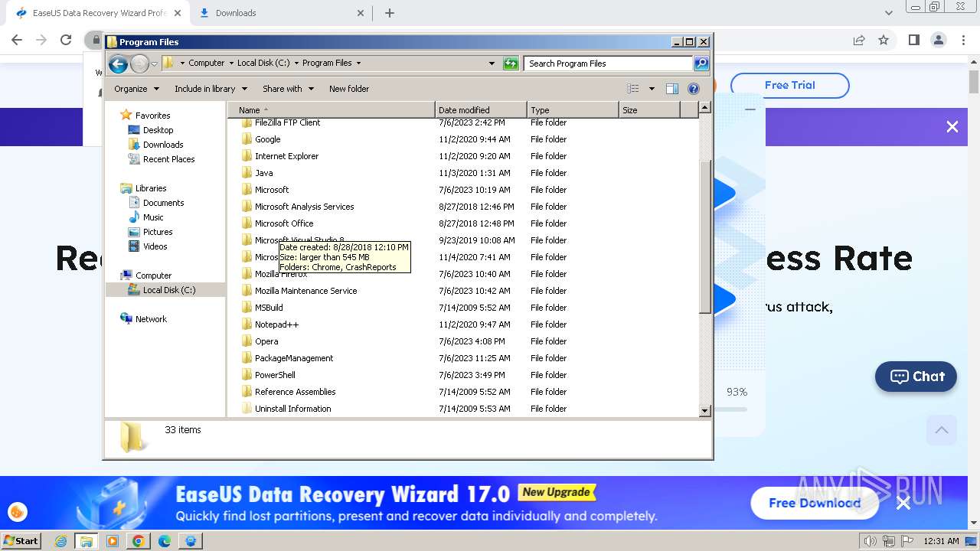
Task: Expand the Program Files breadcrumb arrow
Action: 358,64
